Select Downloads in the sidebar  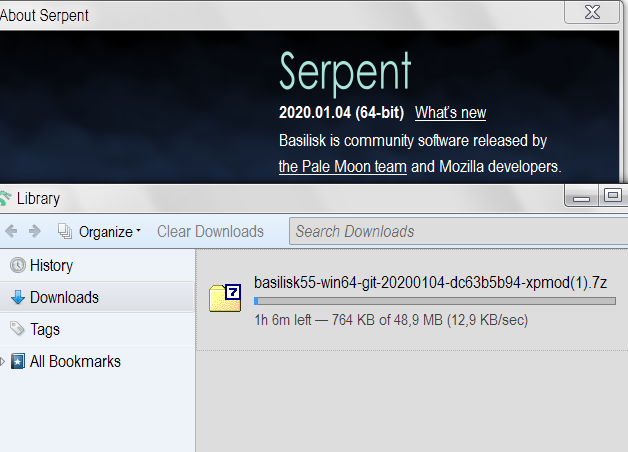(x=97, y=297)
